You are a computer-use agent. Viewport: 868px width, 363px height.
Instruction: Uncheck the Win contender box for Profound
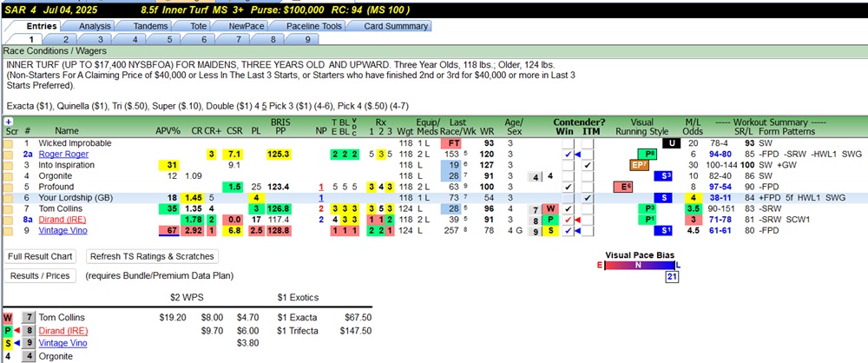click(x=568, y=187)
